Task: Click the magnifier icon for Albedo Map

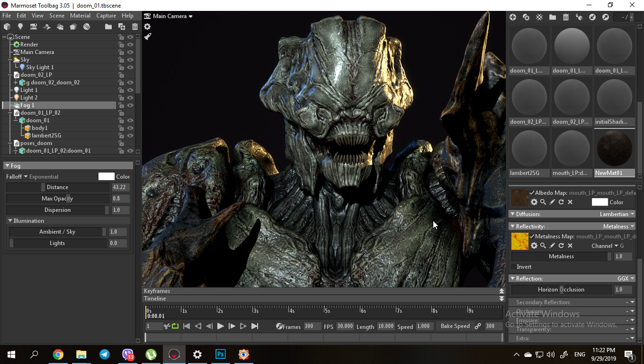Action: coord(543,202)
